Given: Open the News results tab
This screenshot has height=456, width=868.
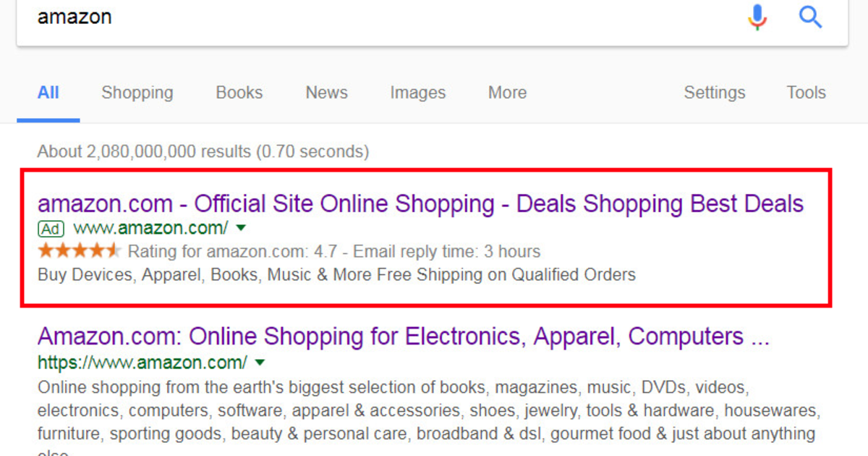Looking at the screenshot, I should click(326, 93).
